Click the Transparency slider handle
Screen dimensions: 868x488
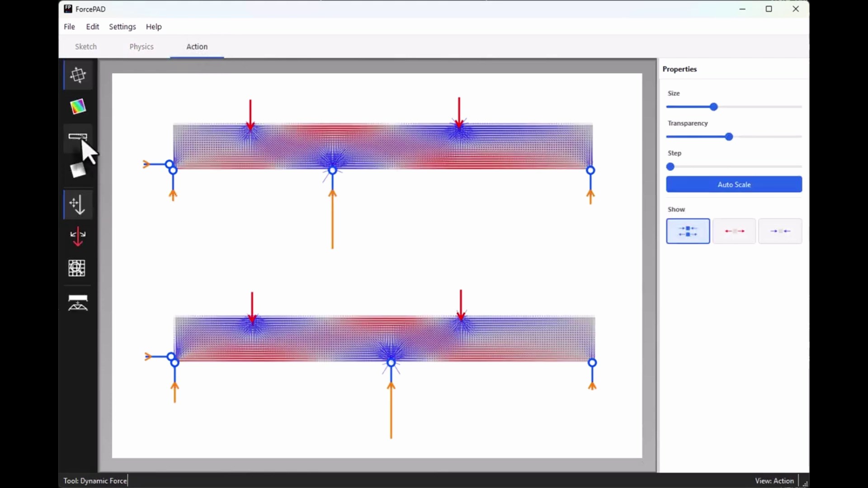tap(729, 137)
